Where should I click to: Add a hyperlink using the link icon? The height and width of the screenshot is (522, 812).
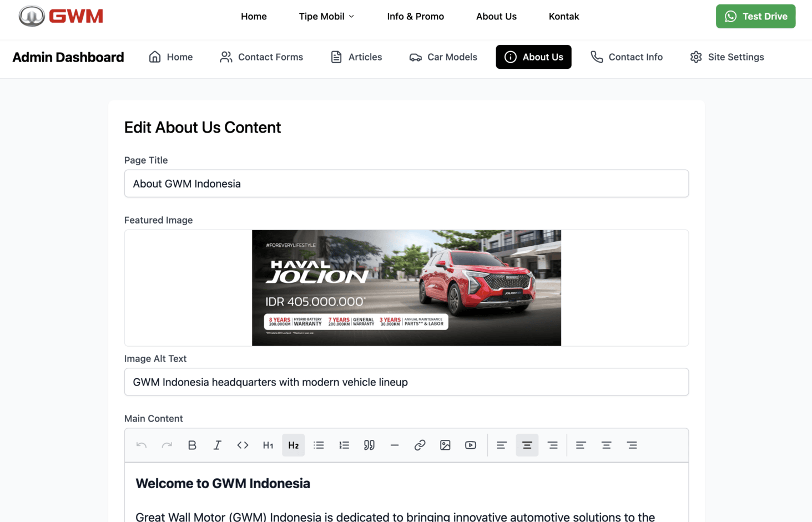[x=420, y=445]
